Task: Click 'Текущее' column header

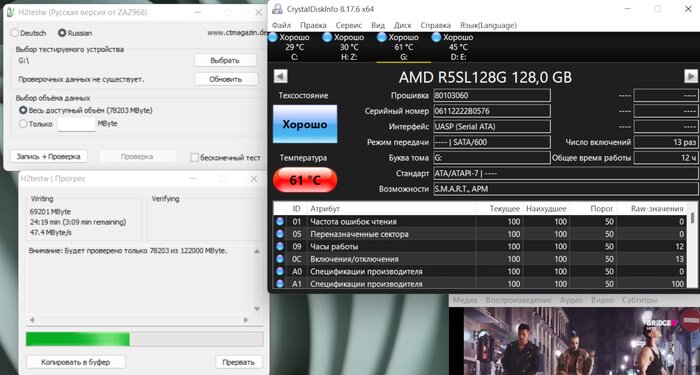Action: (500, 208)
